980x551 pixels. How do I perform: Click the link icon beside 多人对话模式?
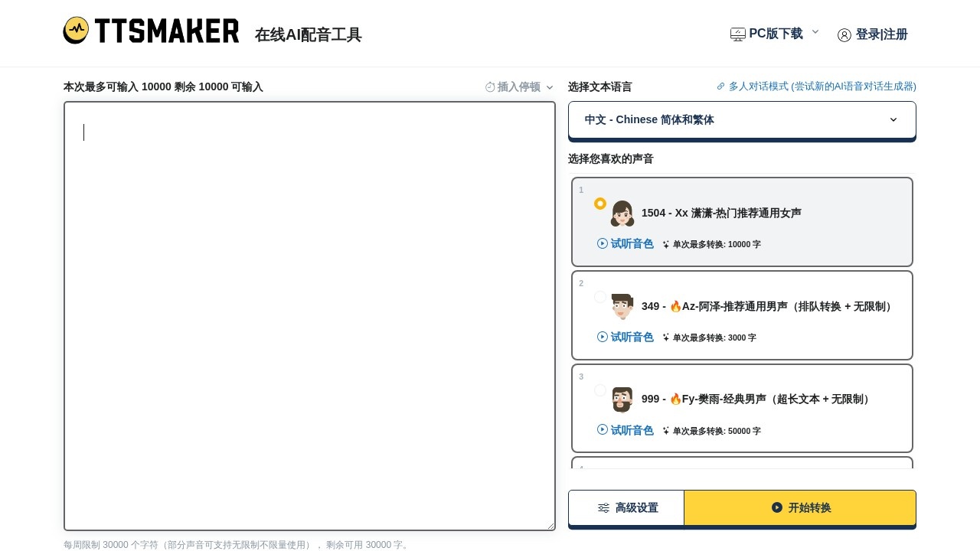(720, 86)
